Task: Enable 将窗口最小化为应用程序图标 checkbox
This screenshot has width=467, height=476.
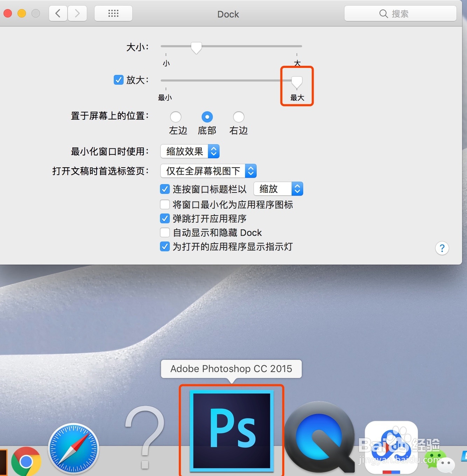Action: pyautogui.click(x=165, y=204)
